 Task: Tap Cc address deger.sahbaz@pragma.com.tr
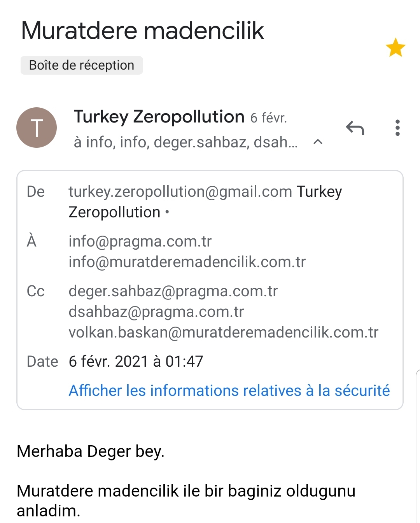click(x=173, y=291)
